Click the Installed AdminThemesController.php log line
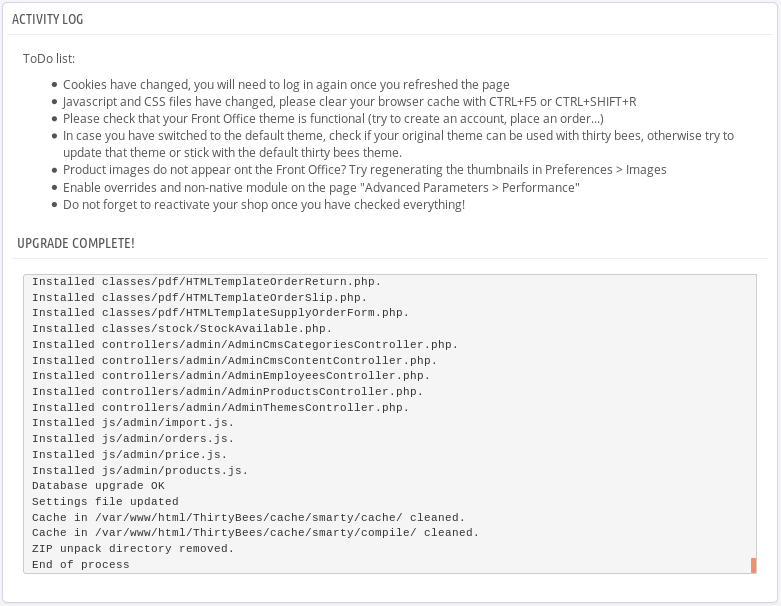The height and width of the screenshot is (606, 781). (220, 407)
